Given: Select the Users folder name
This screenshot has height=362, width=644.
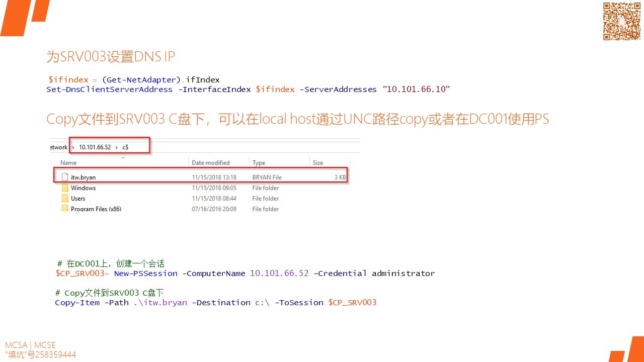Looking at the screenshot, I should (x=78, y=199).
